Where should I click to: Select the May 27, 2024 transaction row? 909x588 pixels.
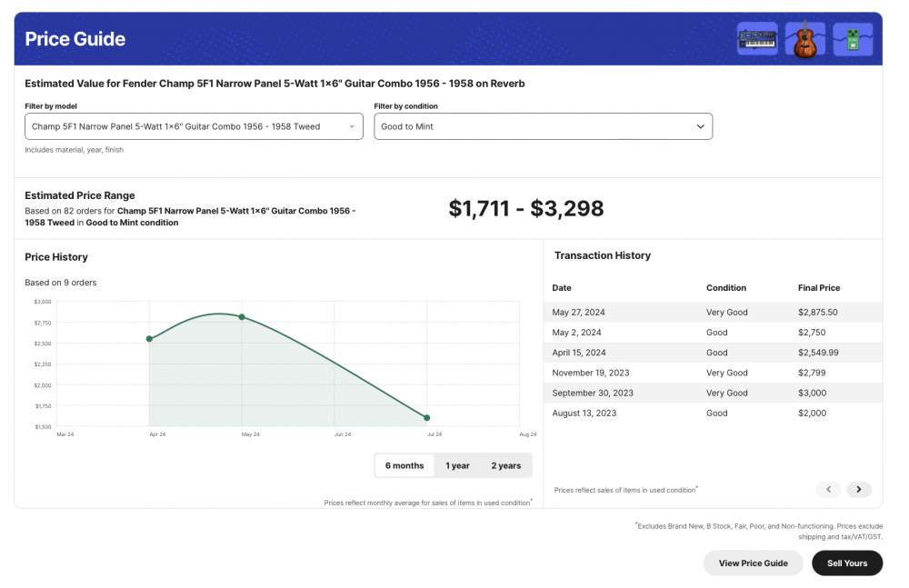(x=713, y=313)
